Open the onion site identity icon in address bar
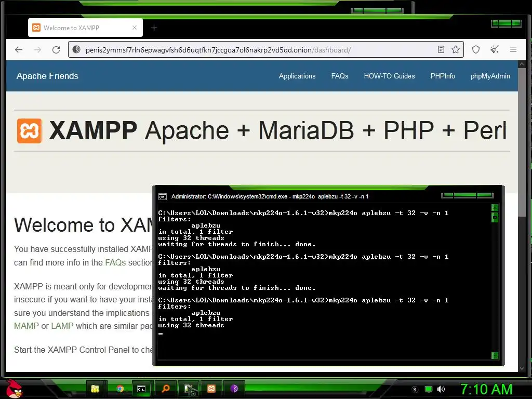This screenshot has height=399, width=532. coord(77,49)
